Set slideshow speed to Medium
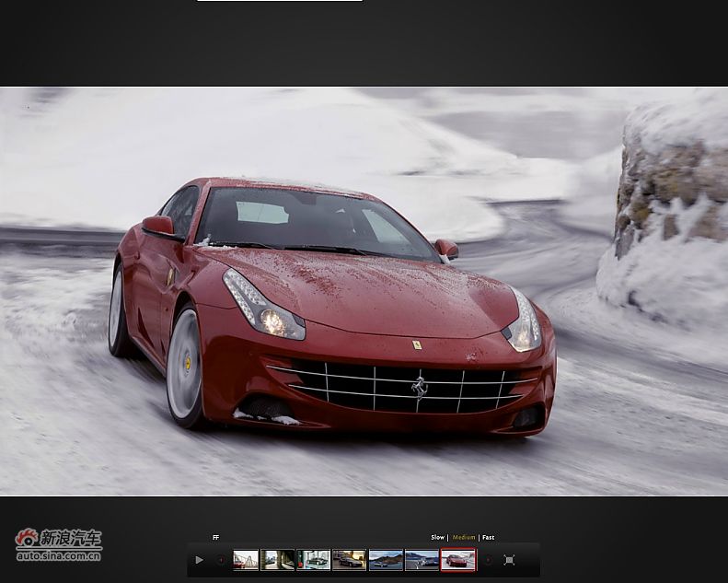 (x=464, y=537)
